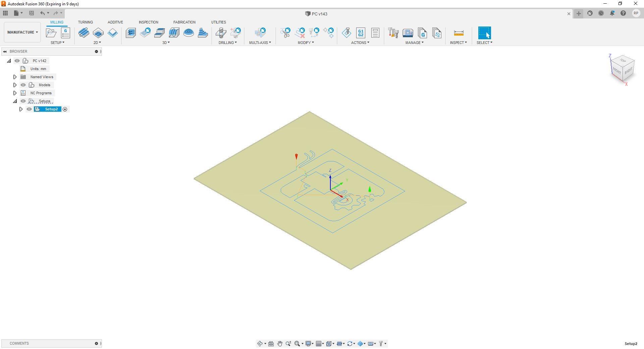Click the NC Program icon in Setup group
The width and height of the screenshot is (644, 349).
click(x=66, y=33)
